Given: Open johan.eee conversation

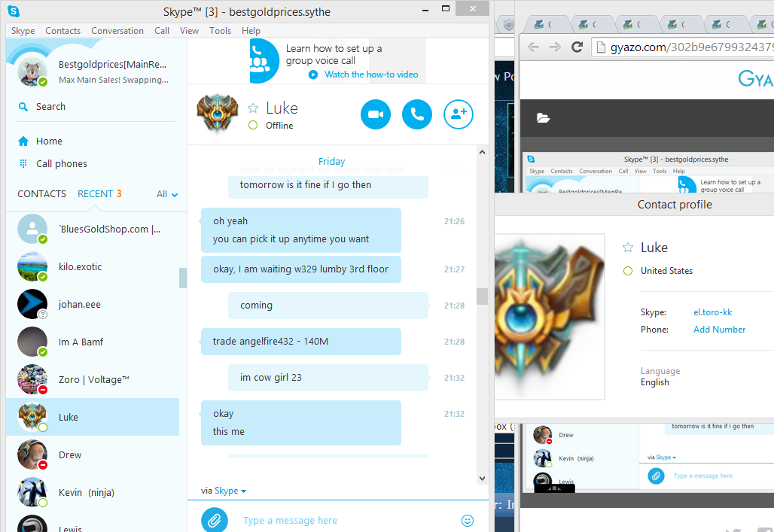Looking at the screenshot, I should 93,304.
